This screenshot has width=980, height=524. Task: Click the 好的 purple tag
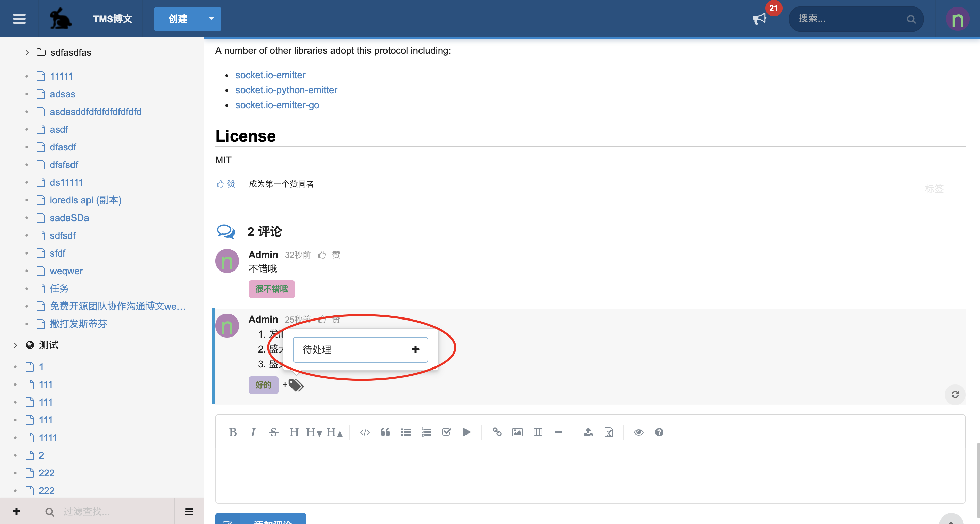point(263,385)
